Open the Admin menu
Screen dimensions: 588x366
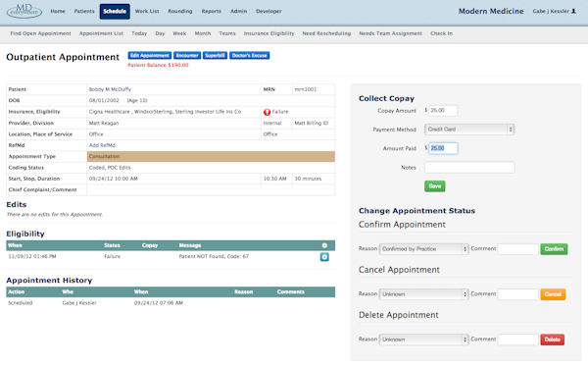(239, 11)
